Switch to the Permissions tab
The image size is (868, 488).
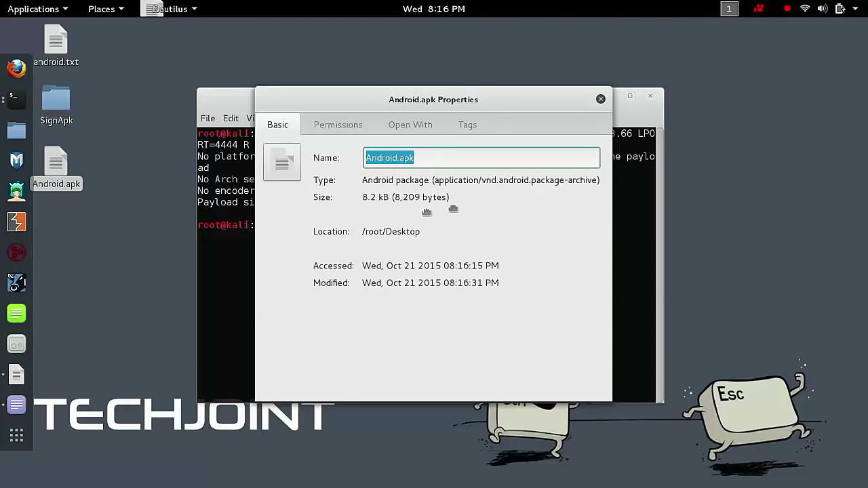tap(338, 125)
